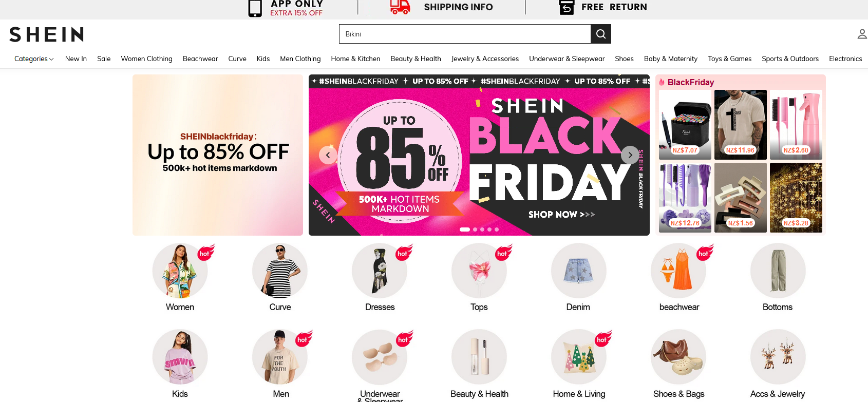
Task: Click the search magnifier button
Action: (x=601, y=34)
